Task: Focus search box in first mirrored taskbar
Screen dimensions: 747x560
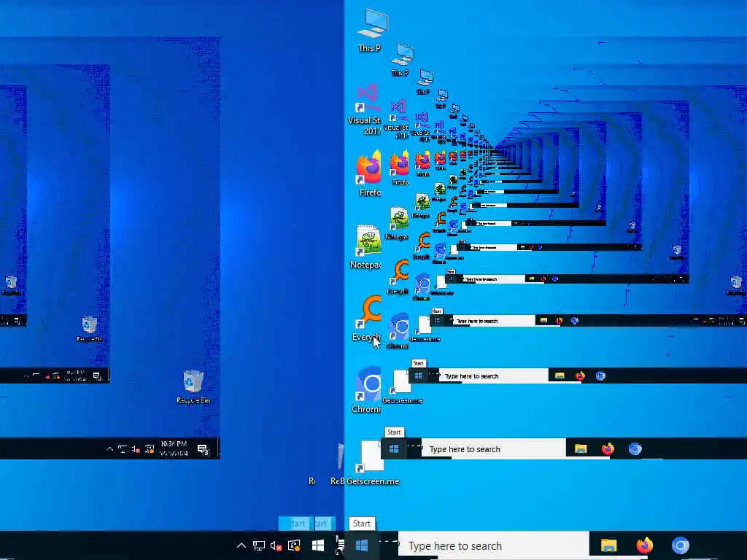Action: (493, 449)
